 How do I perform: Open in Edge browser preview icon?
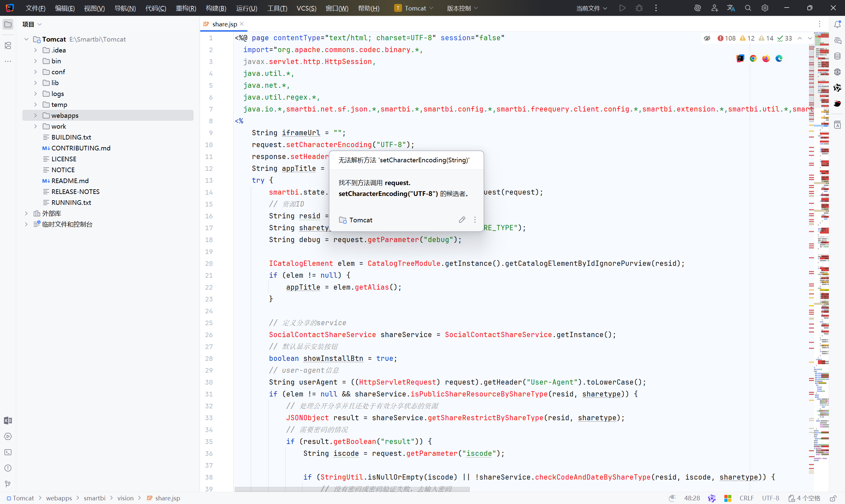tap(779, 58)
